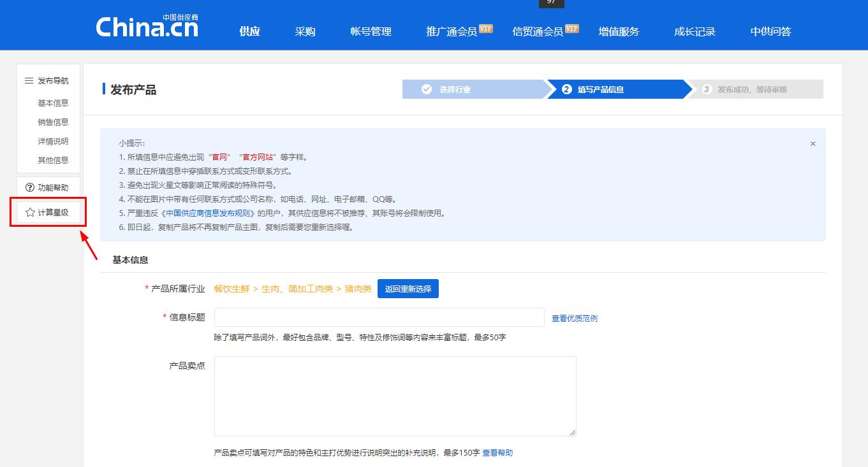
Task: Select 基本信息 in the left sidebar
Action: click(52, 103)
